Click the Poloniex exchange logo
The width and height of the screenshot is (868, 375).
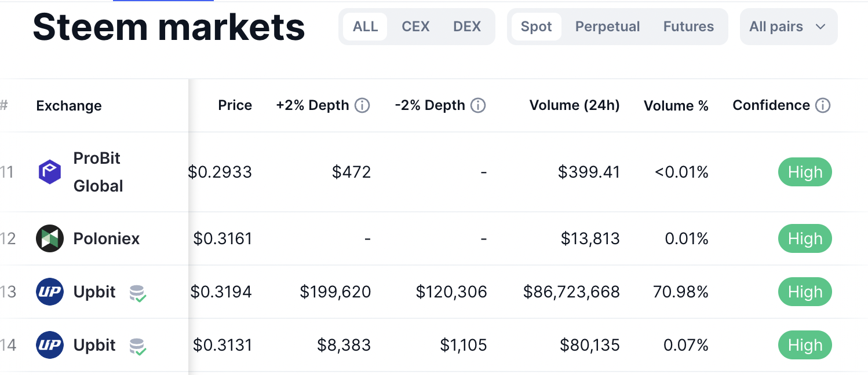(50, 238)
